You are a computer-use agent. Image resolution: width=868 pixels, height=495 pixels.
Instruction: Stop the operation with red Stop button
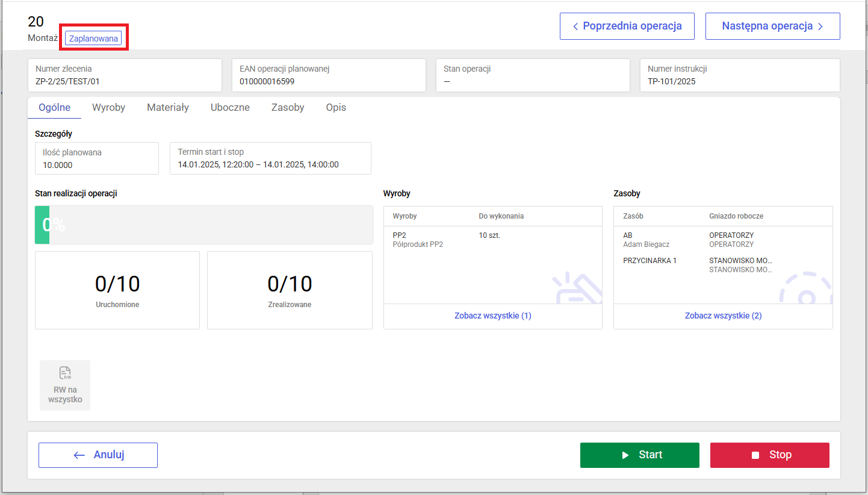tap(770, 455)
